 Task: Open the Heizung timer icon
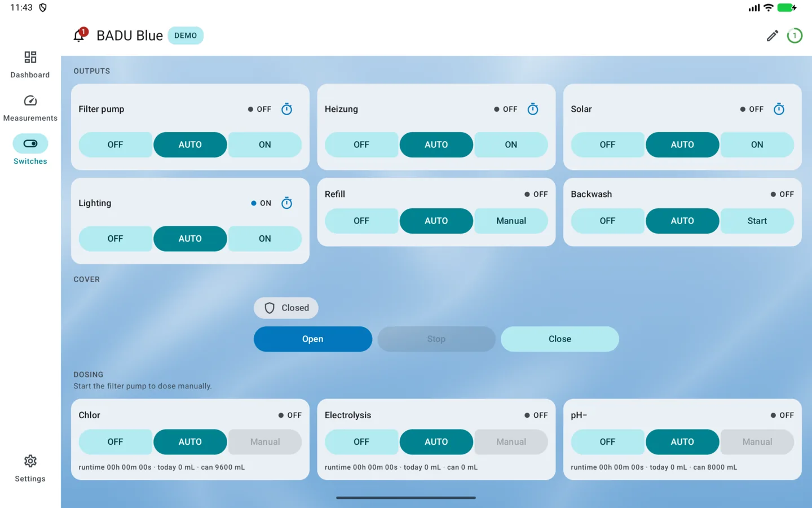click(533, 109)
